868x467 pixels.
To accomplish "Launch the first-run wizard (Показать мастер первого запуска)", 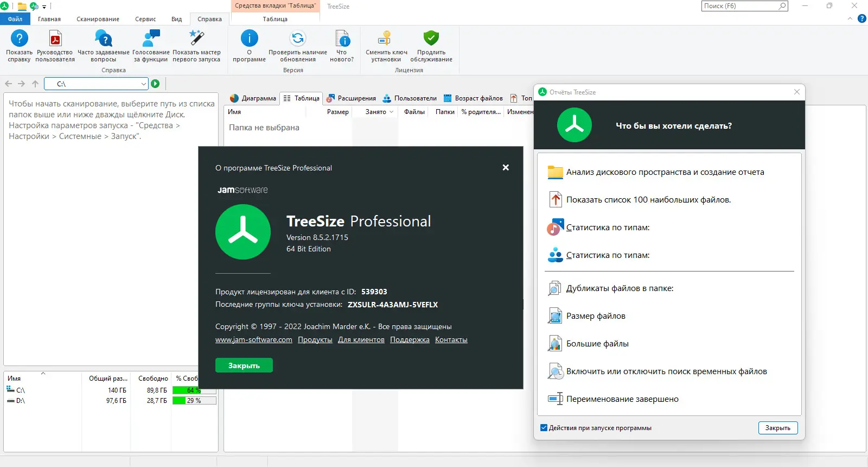I will click(196, 46).
